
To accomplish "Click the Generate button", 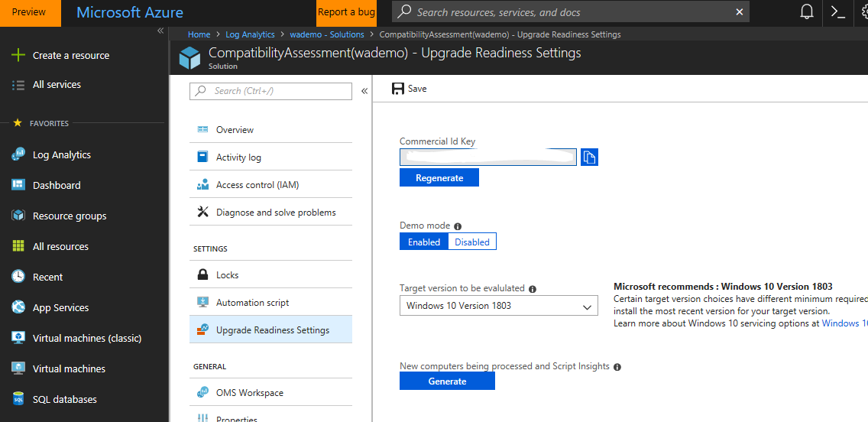I will point(447,381).
